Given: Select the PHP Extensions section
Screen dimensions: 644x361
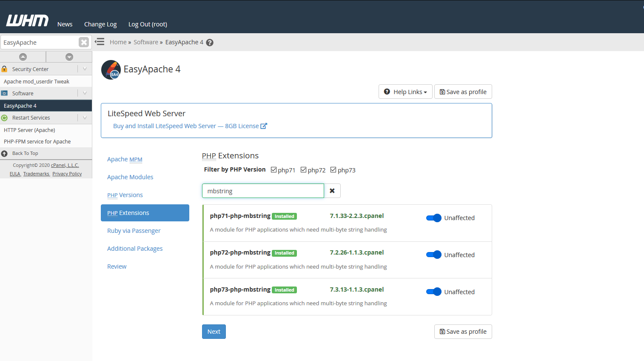Looking at the screenshot, I should 145,213.
